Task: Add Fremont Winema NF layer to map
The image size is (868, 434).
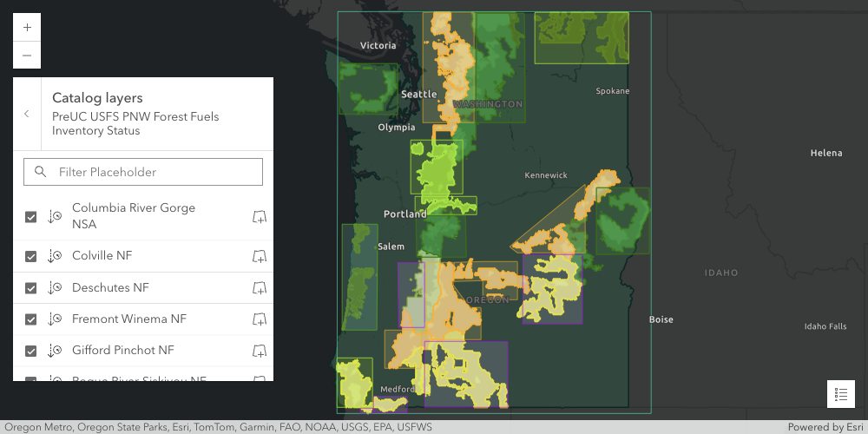Action: point(259,319)
